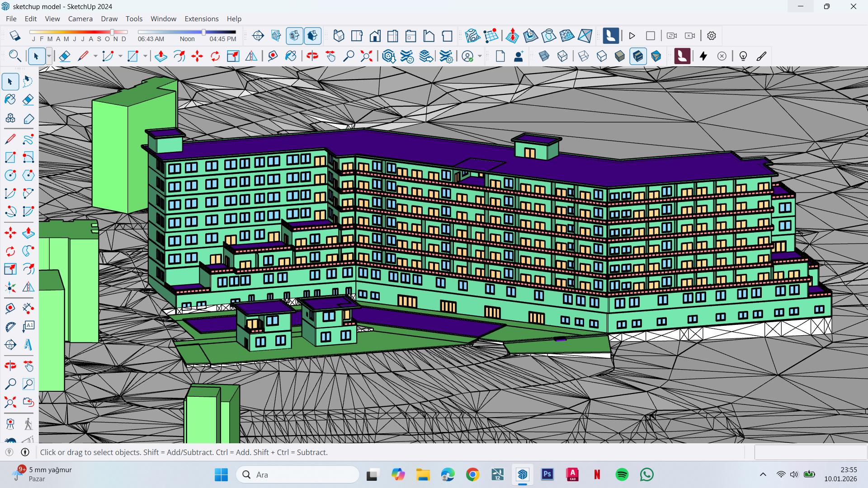
Task: Open the dropdown next to Select tool
Action: click(x=49, y=56)
